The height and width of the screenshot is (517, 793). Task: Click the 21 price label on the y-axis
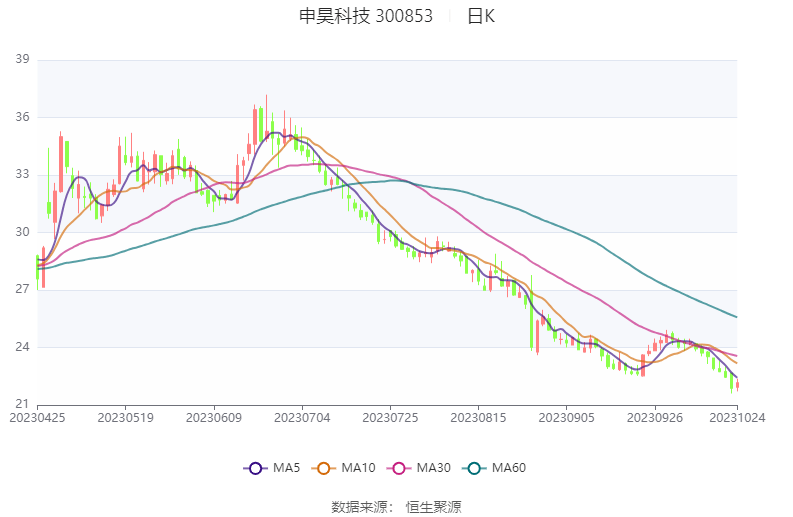pos(22,404)
